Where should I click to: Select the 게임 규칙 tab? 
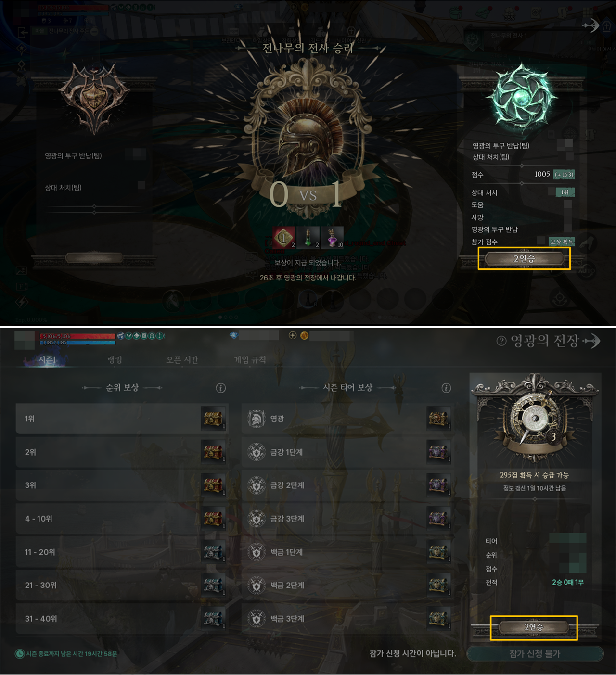(250, 359)
